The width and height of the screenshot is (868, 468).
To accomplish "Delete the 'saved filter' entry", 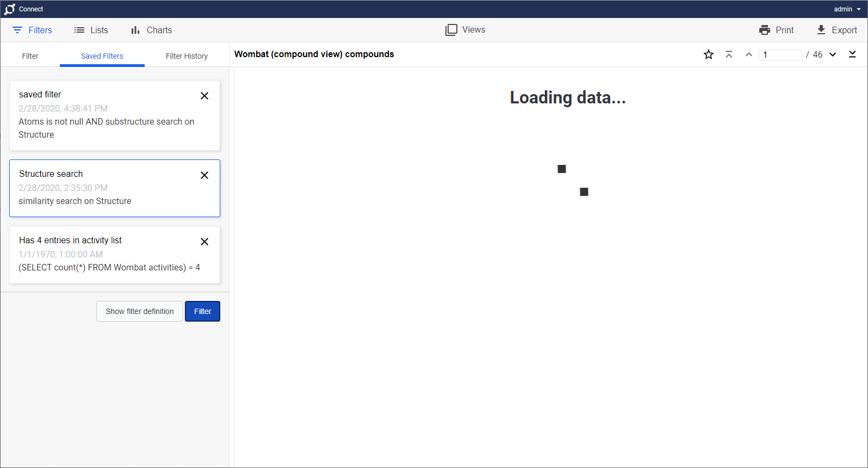I will [204, 96].
